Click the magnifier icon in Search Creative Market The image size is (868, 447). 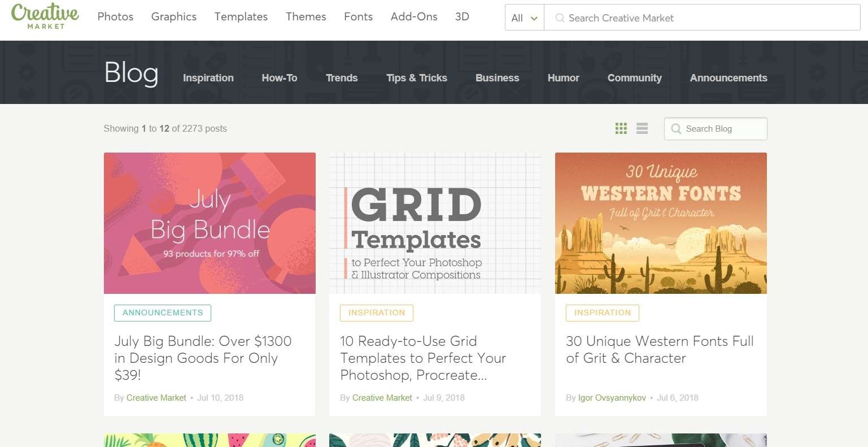point(560,18)
